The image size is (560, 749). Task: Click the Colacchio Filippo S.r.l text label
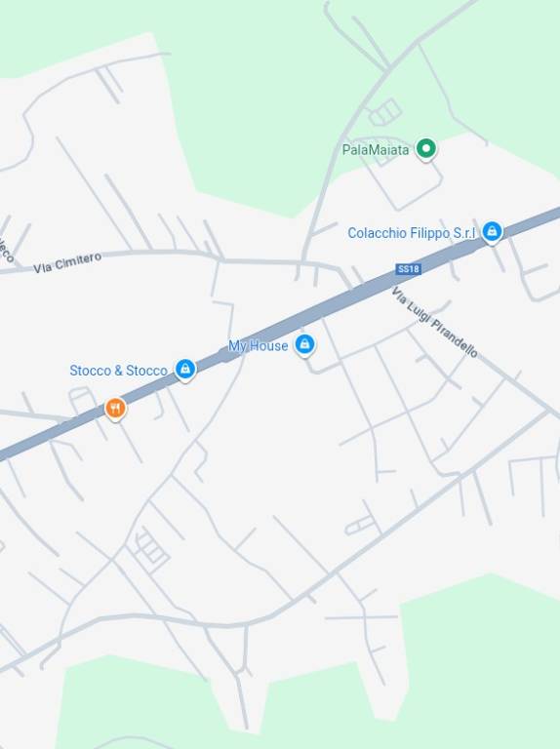pyautogui.click(x=412, y=233)
